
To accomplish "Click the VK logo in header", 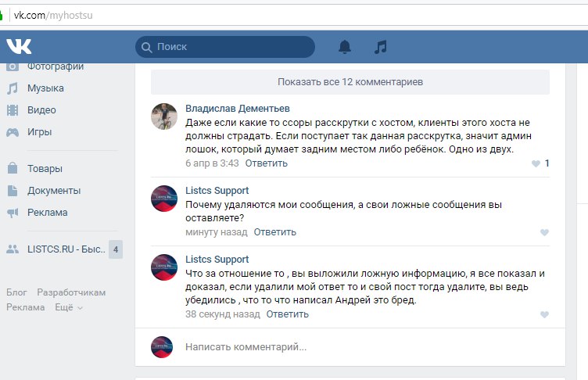I will tap(19, 46).
